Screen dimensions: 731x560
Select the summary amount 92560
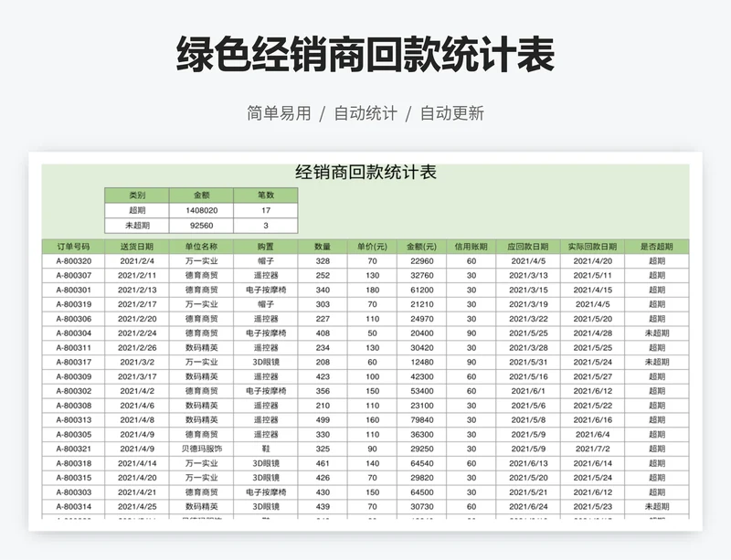click(201, 226)
